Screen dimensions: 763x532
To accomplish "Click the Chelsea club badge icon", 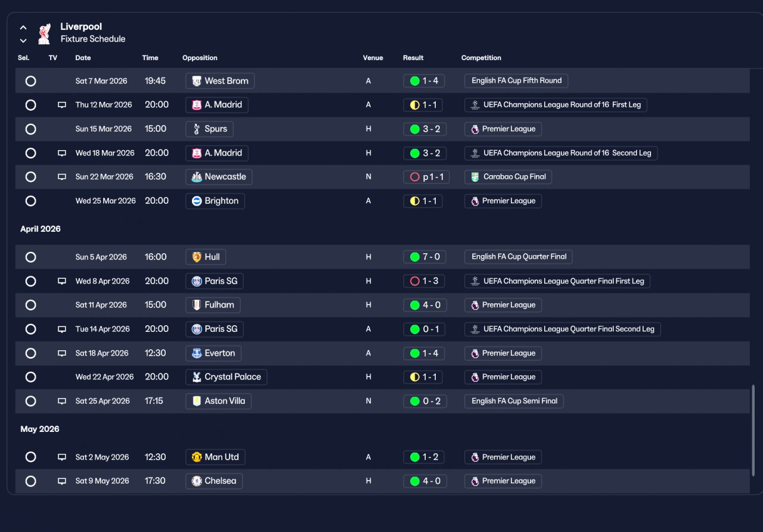I will click(x=197, y=481).
